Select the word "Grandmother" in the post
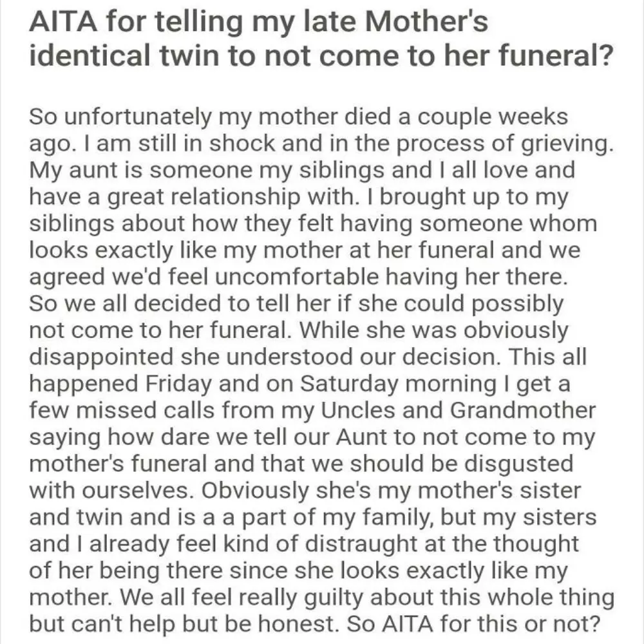 click(522, 410)
